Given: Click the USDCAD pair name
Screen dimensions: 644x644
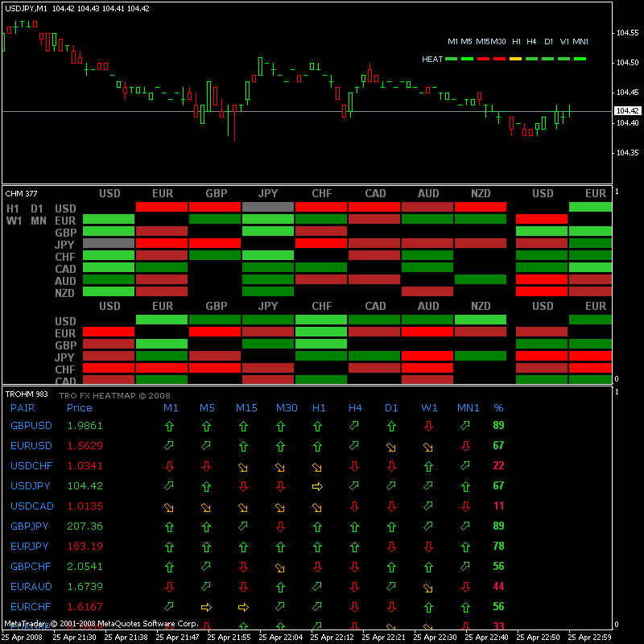Looking at the screenshot, I should [x=32, y=506].
